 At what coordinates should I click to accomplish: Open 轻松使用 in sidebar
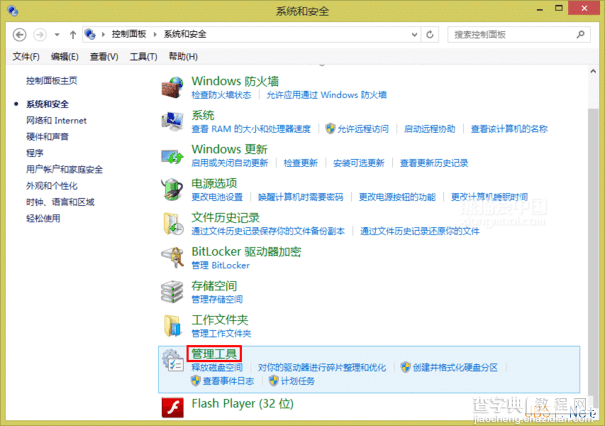(43, 218)
